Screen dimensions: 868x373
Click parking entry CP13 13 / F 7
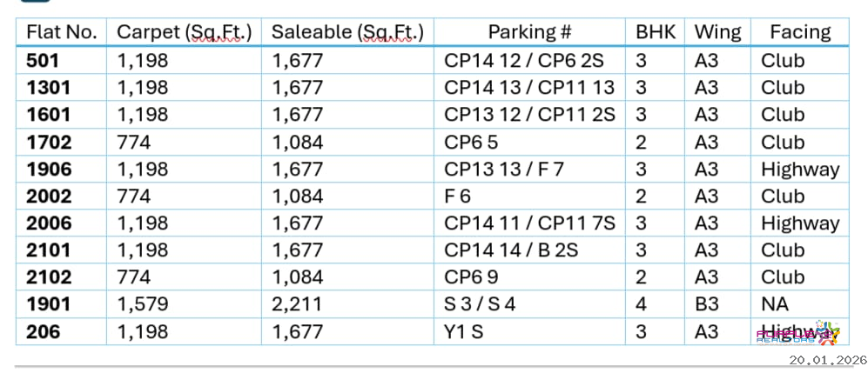point(504,170)
